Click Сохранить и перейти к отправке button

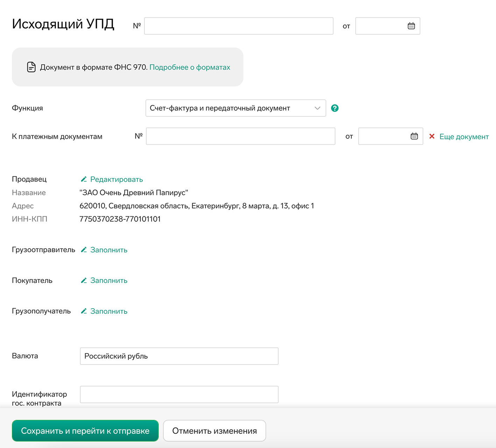click(85, 431)
